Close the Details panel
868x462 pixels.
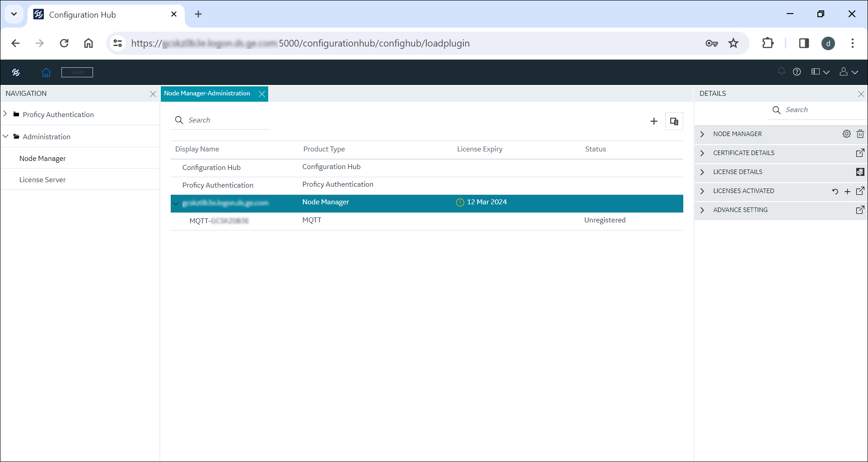[x=861, y=94]
